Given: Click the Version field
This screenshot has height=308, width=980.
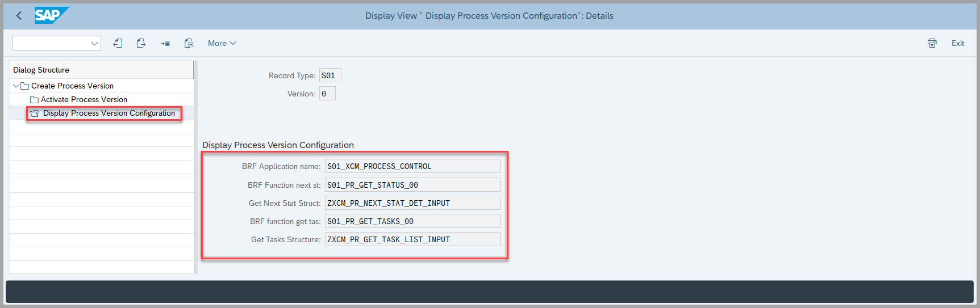Looking at the screenshot, I should pos(327,94).
